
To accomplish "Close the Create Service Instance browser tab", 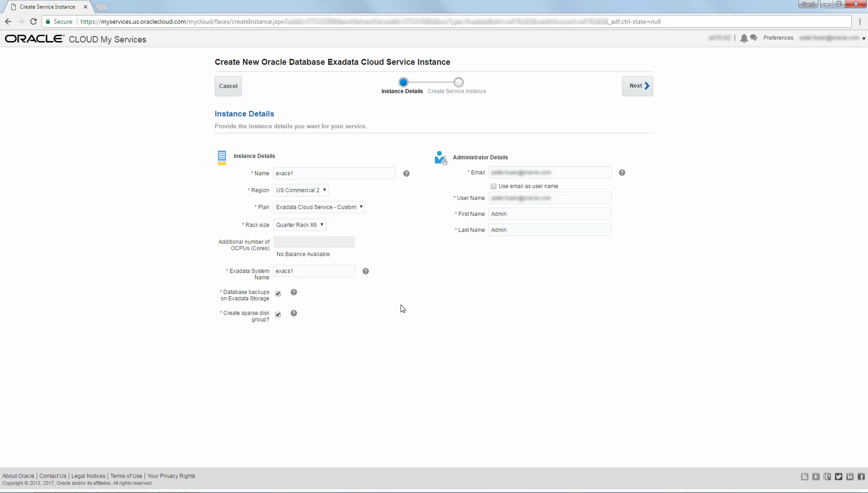I will pyautogui.click(x=85, y=7).
